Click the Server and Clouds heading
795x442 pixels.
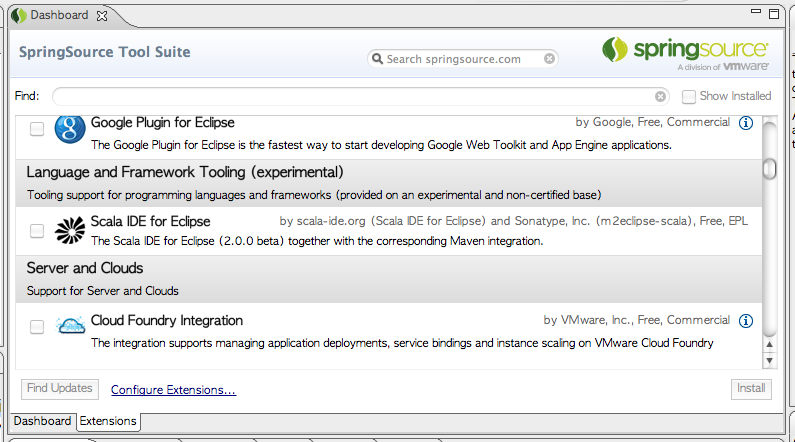[x=85, y=268]
